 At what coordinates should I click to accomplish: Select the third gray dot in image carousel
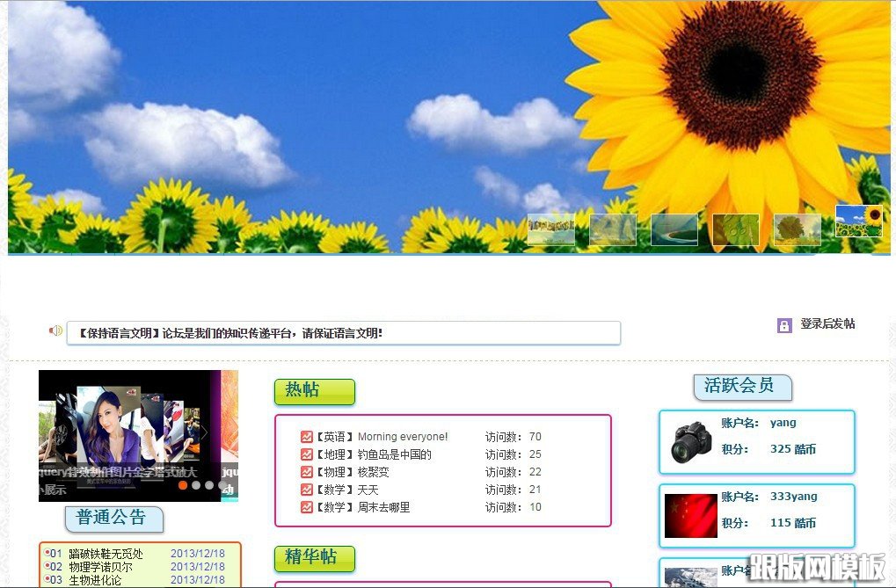(x=209, y=485)
